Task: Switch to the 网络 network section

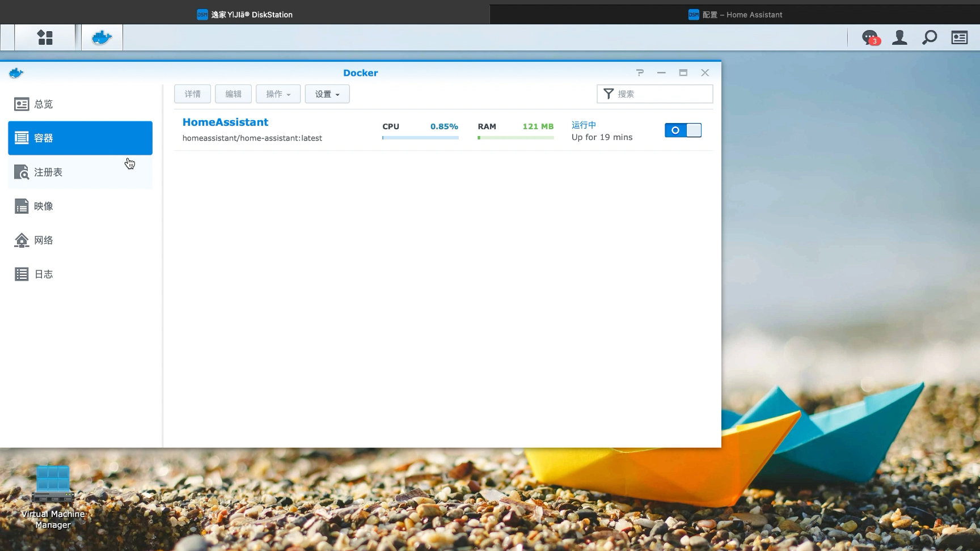Action: pyautogui.click(x=80, y=240)
